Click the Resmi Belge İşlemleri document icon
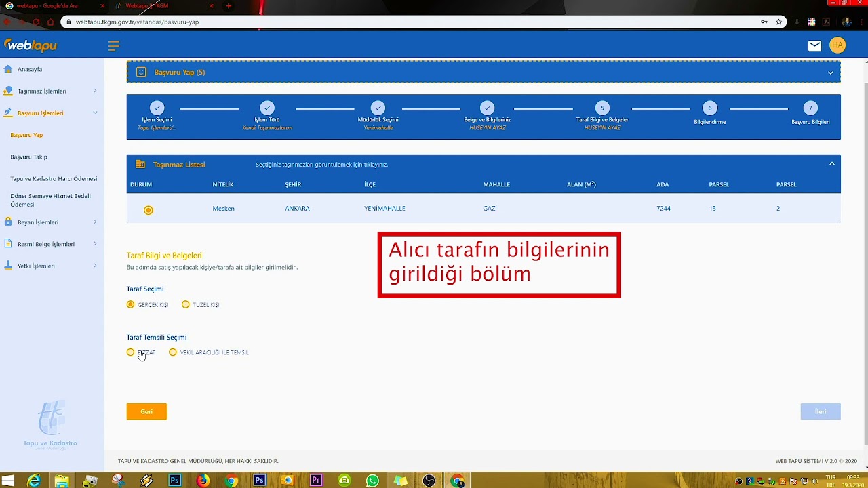This screenshot has width=868, height=488. pos(8,243)
